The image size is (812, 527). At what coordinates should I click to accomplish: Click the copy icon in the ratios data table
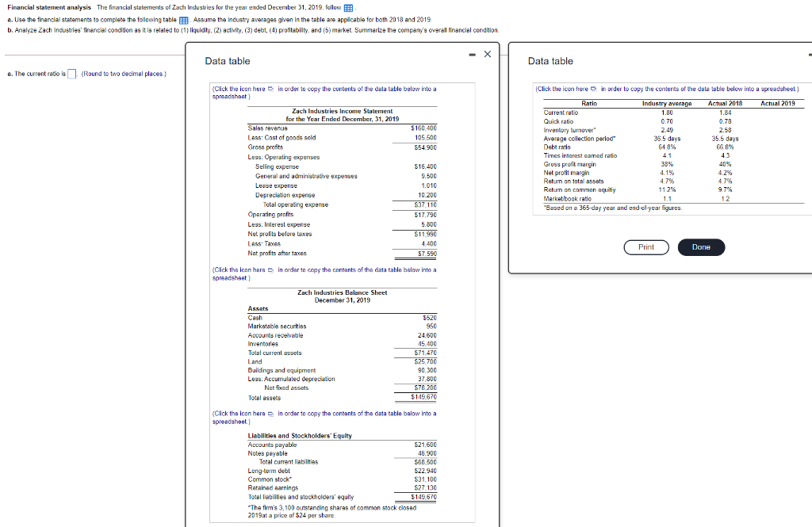pos(593,87)
